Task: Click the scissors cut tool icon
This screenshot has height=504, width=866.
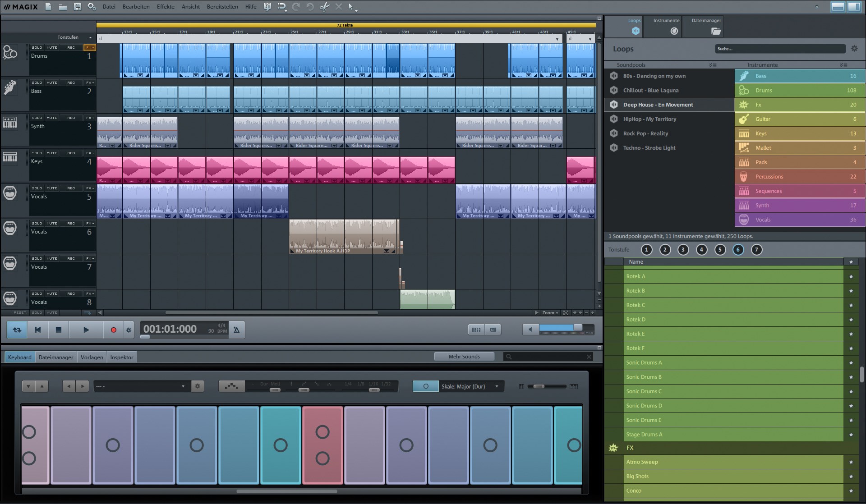Action: 324,7
